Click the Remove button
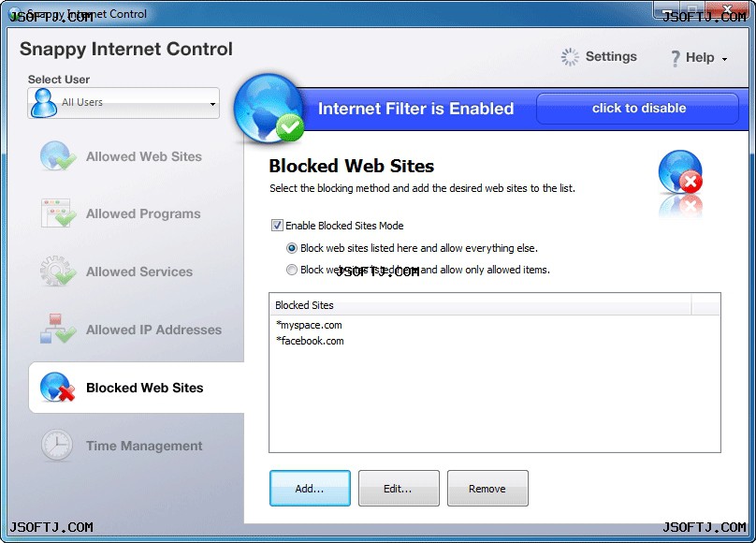 pyautogui.click(x=487, y=489)
